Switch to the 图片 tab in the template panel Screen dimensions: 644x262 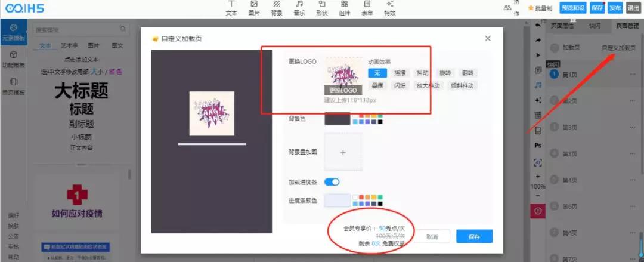(x=94, y=45)
